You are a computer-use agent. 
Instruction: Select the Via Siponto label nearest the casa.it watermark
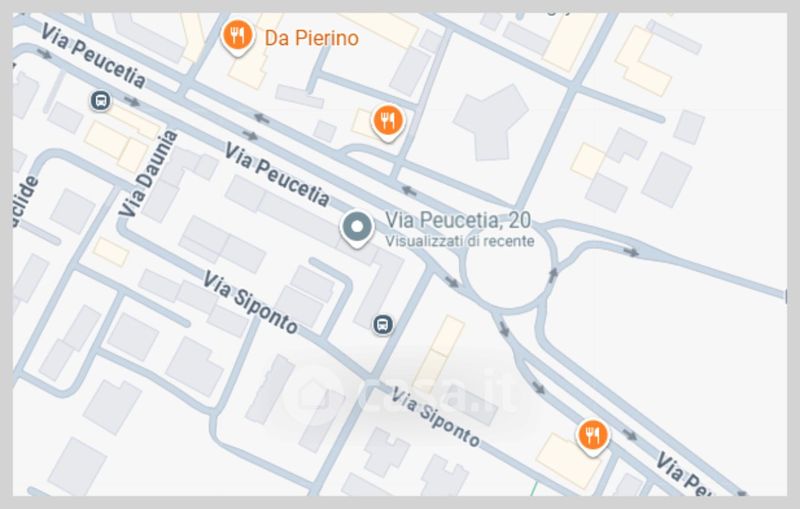(435, 416)
